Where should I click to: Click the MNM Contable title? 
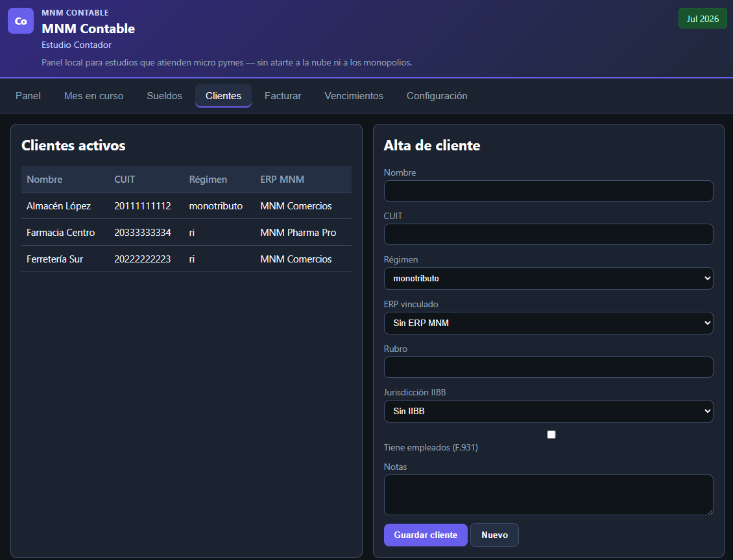[x=88, y=29]
